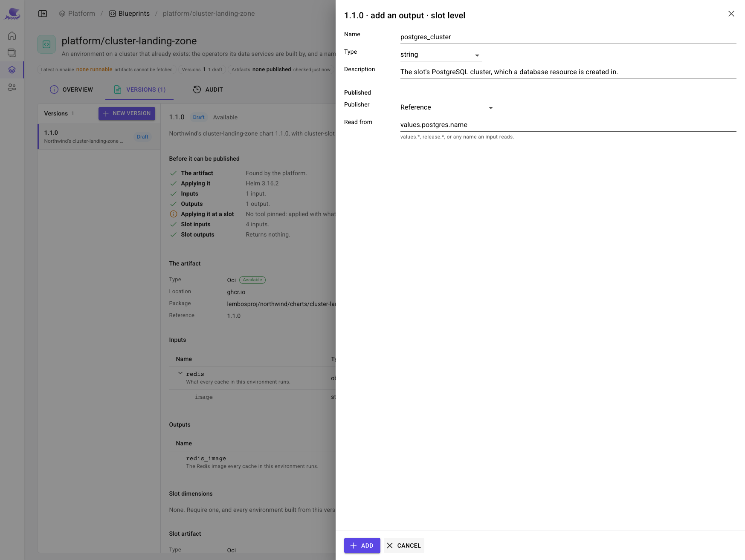Click the Add button
Screen dimensions: 745x560
click(362, 546)
